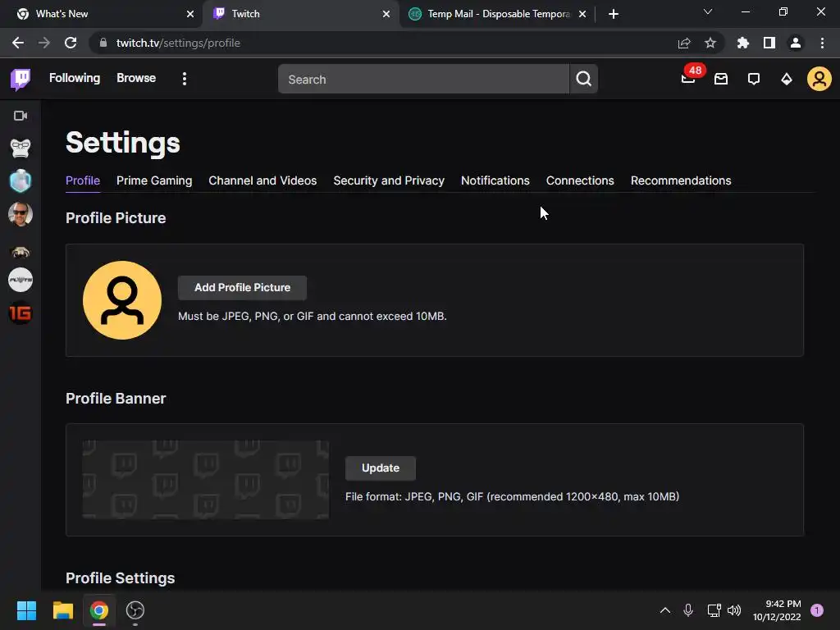Open notifications inbox with 48 badge
Image resolution: width=840 pixels, height=630 pixels.
(x=689, y=79)
